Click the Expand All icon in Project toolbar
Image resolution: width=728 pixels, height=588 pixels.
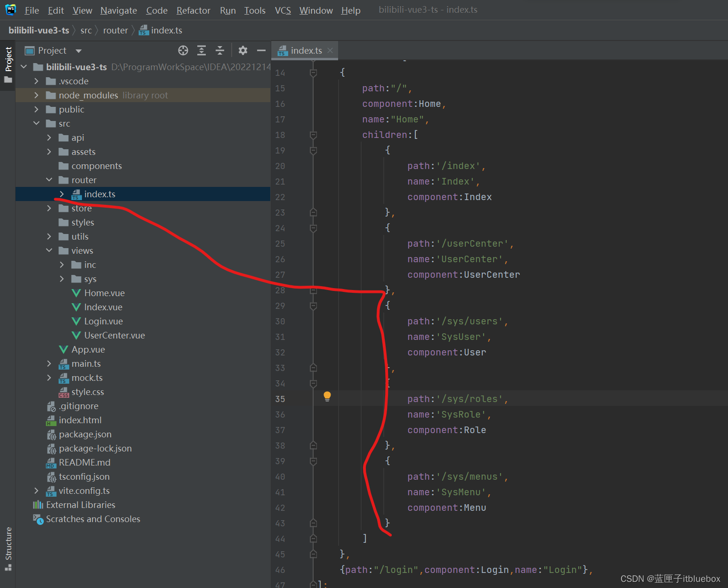(x=202, y=50)
